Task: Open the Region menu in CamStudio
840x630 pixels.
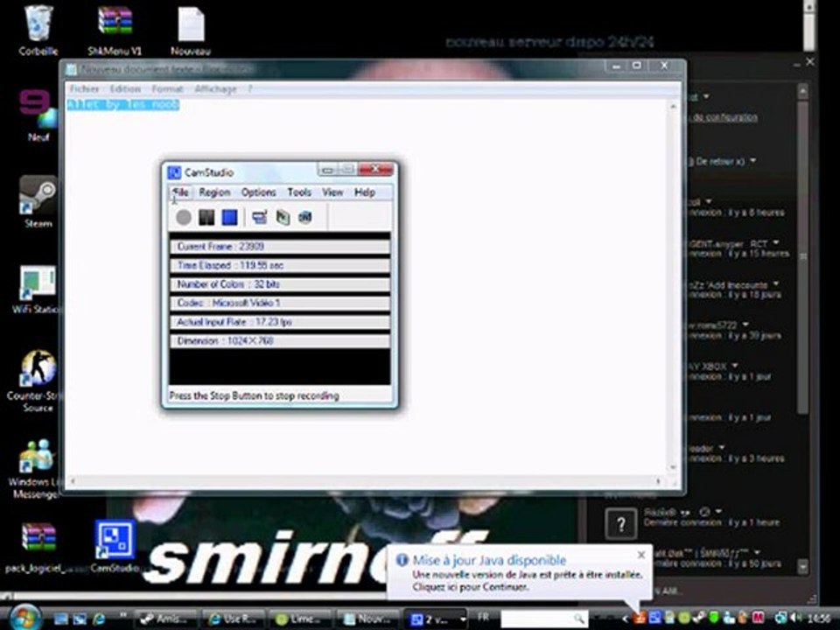Action: click(214, 192)
